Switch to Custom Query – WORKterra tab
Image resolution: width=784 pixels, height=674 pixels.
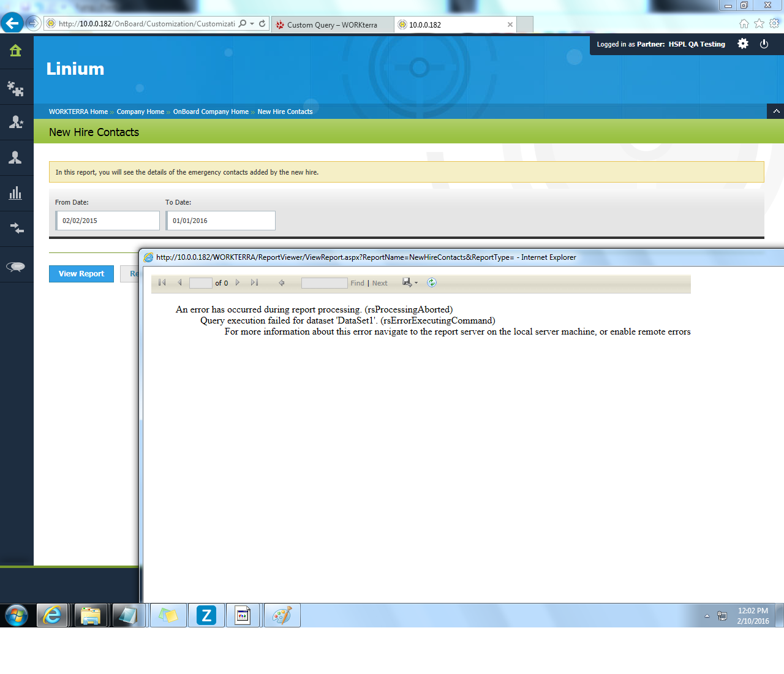pos(332,25)
